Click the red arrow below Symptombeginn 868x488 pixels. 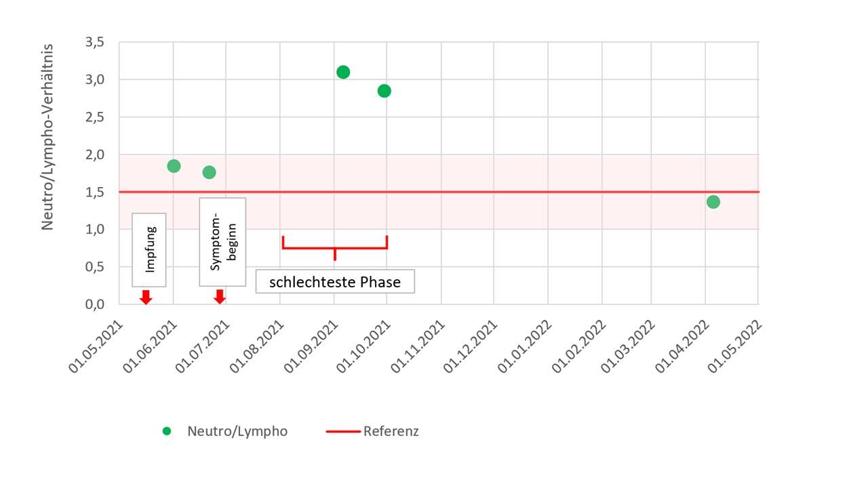click(219, 296)
